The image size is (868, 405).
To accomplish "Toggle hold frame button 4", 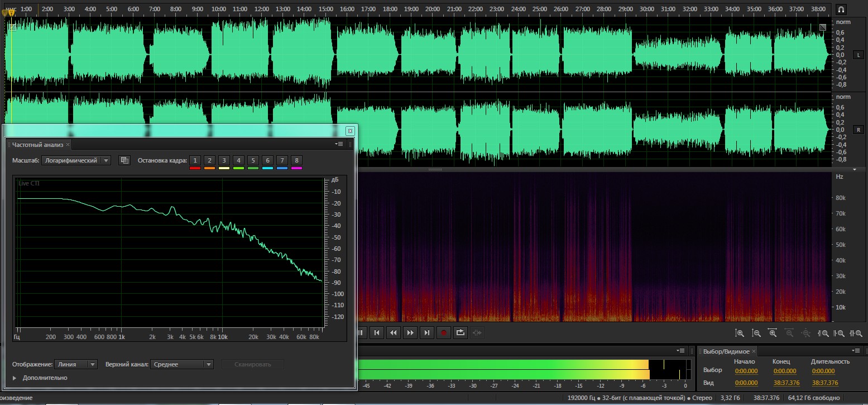I will (x=238, y=160).
